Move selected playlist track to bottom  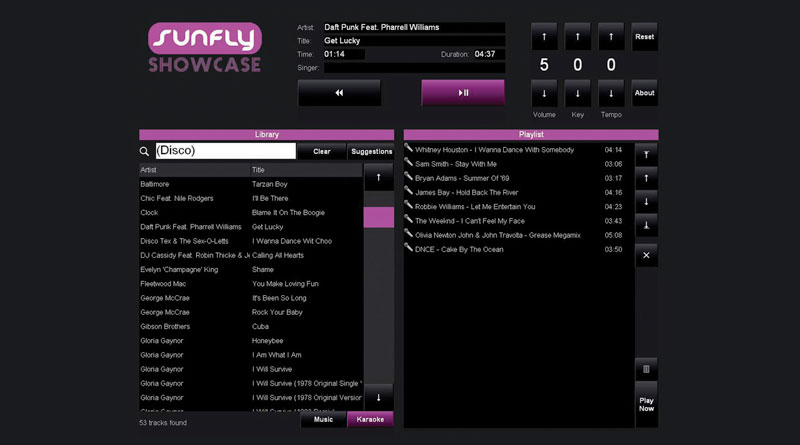(646, 226)
